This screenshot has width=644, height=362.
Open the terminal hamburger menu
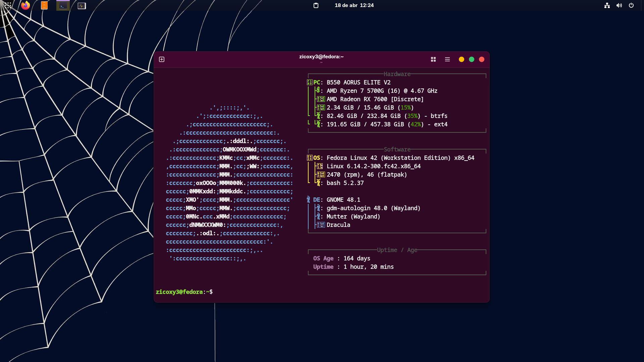pos(447,59)
